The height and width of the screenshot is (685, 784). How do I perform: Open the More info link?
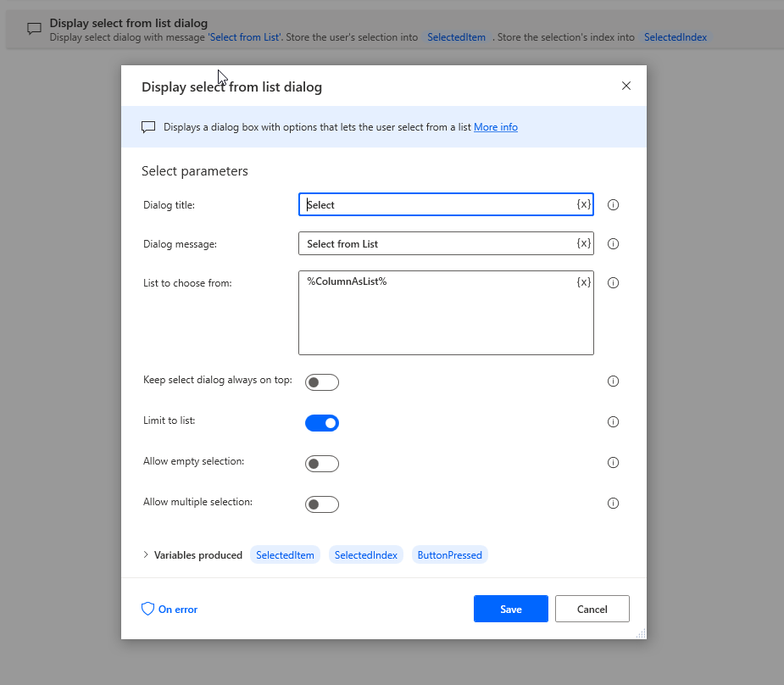pos(496,127)
